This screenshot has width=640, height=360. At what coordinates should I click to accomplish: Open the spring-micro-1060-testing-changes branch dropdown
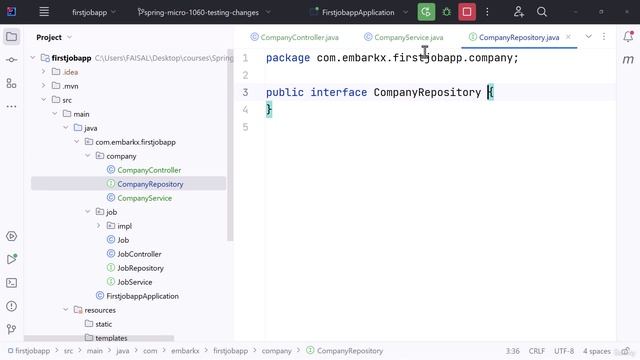204,12
